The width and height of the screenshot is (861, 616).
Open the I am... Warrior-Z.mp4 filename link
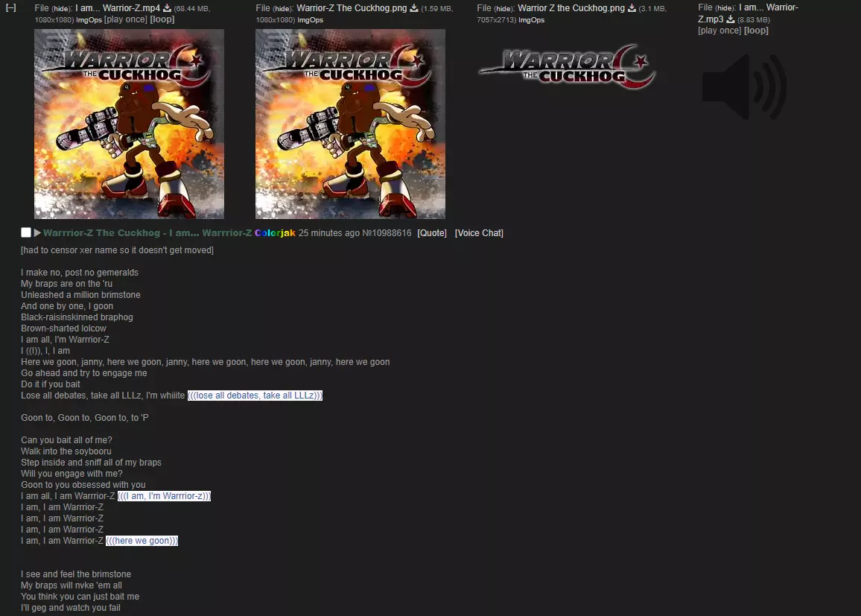pyautogui.click(x=118, y=8)
